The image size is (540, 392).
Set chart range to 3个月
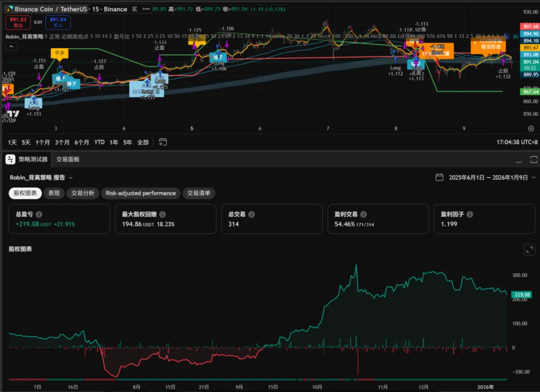[x=62, y=142]
